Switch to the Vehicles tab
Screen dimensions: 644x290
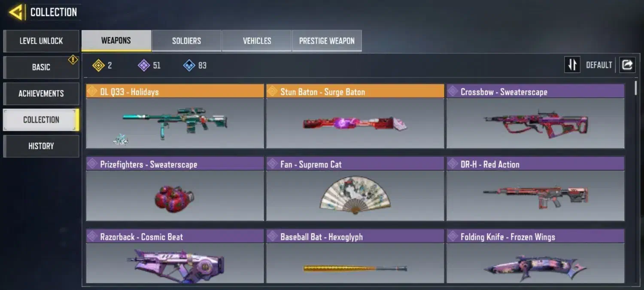257,41
